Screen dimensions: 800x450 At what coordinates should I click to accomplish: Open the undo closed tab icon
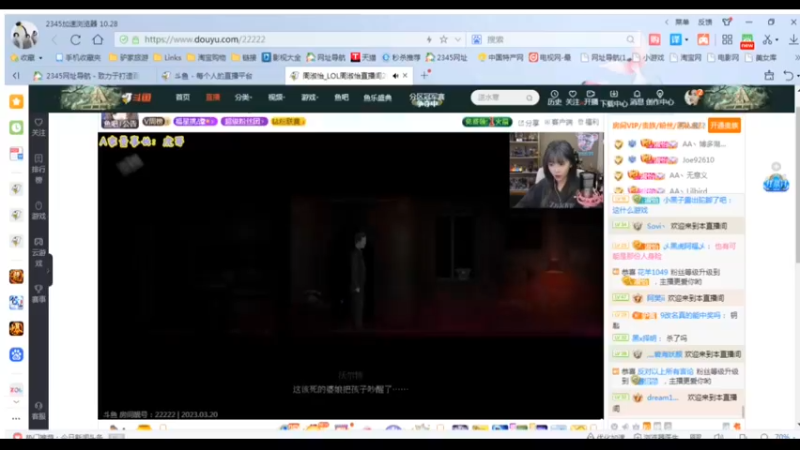(x=788, y=76)
